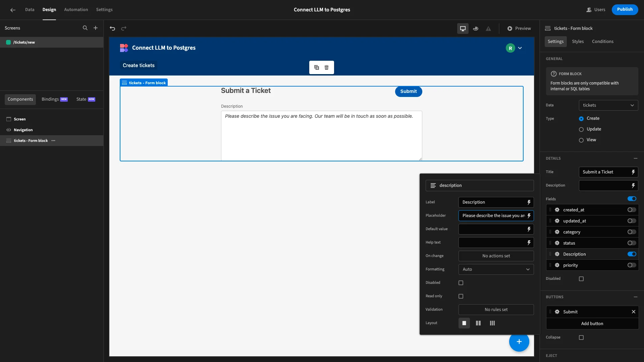This screenshot has height=362, width=644.
Task: Set On change actions
Action: (x=496, y=256)
